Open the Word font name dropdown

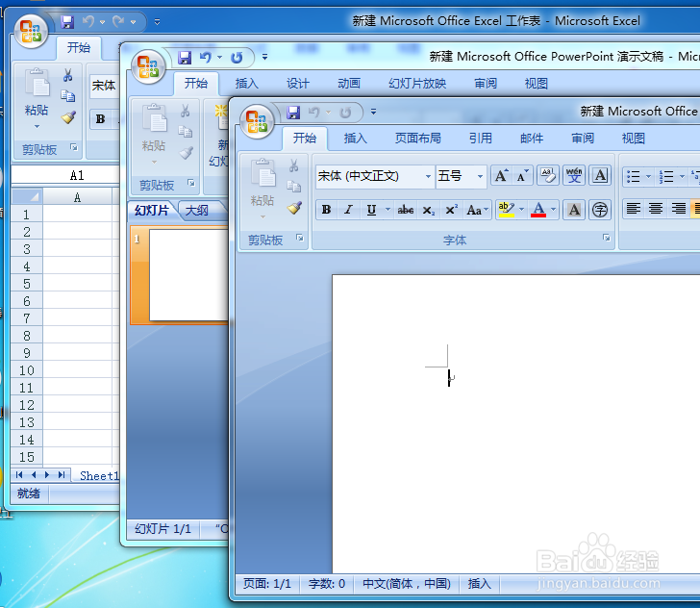point(428,176)
